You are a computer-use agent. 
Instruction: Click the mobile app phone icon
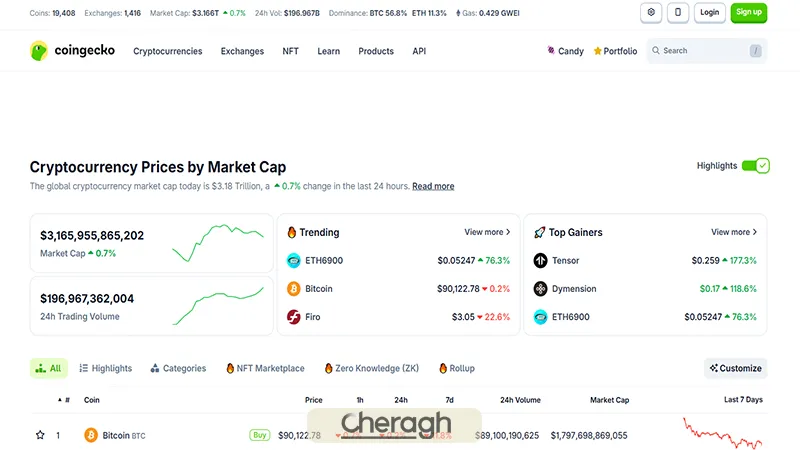[678, 12]
